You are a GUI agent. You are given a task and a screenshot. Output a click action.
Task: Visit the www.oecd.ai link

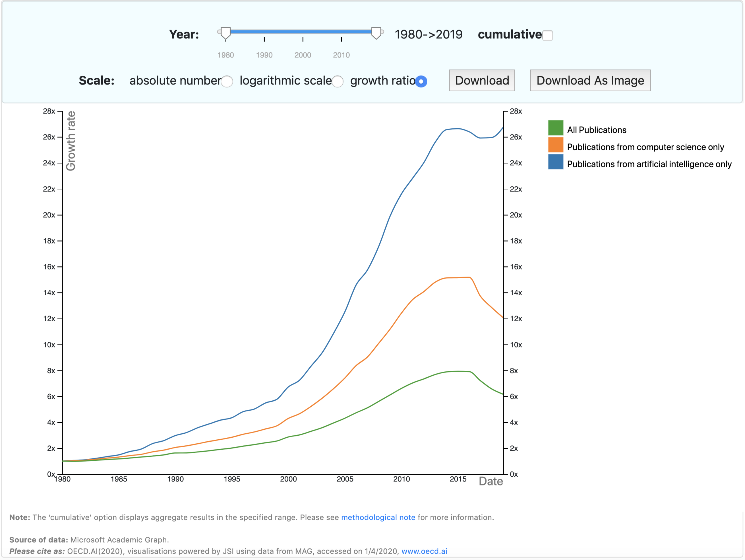tap(425, 551)
